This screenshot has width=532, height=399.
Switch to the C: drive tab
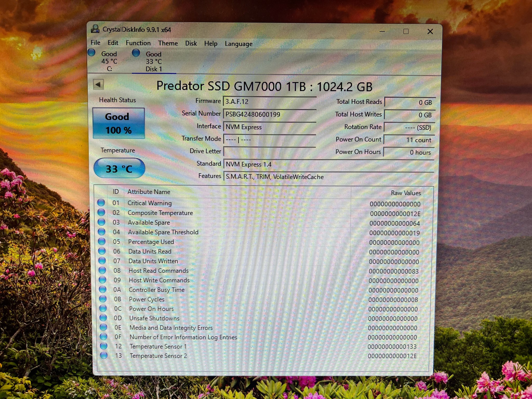click(109, 61)
